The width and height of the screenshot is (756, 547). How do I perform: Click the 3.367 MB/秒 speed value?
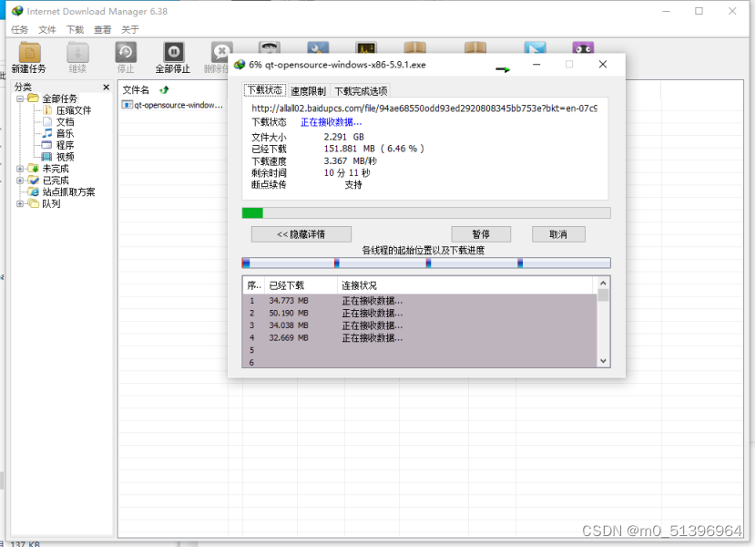(x=351, y=160)
